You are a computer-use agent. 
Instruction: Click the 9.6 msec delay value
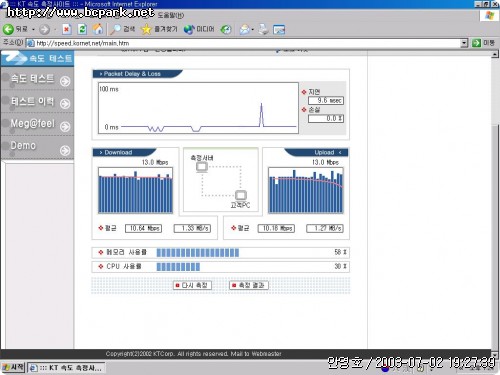coord(326,100)
